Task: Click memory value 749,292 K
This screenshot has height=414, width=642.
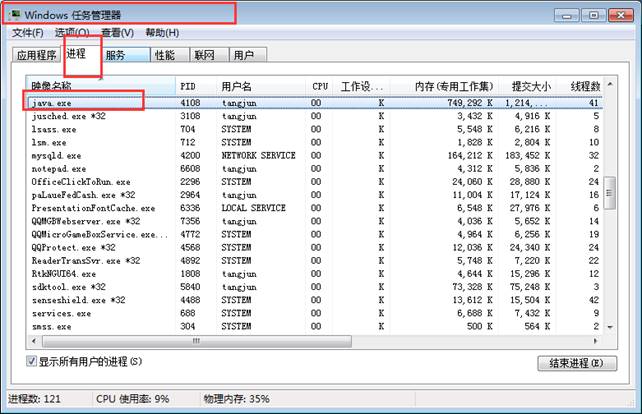Action: pyautogui.click(x=470, y=103)
